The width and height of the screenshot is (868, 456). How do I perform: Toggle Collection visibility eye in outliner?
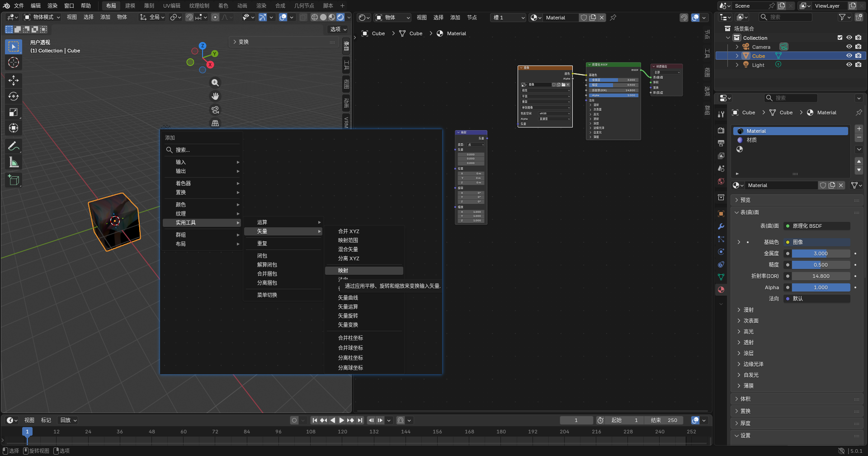[849, 38]
